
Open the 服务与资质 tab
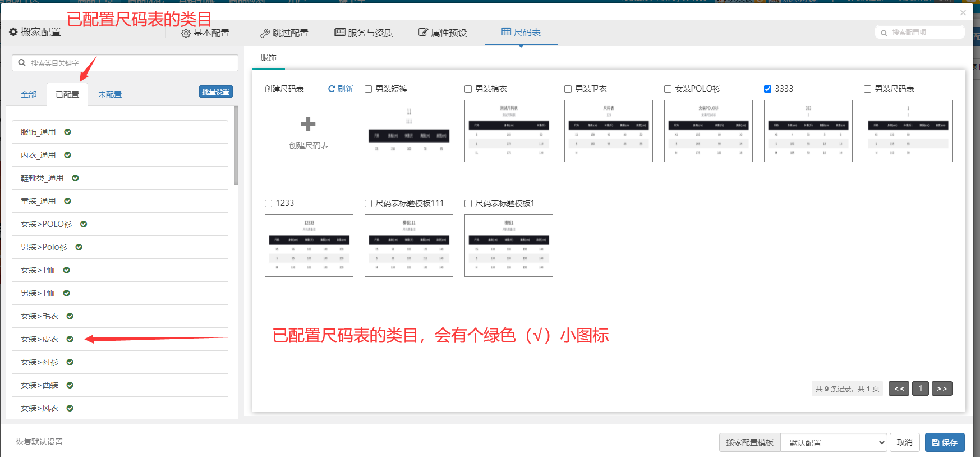point(364,33)
